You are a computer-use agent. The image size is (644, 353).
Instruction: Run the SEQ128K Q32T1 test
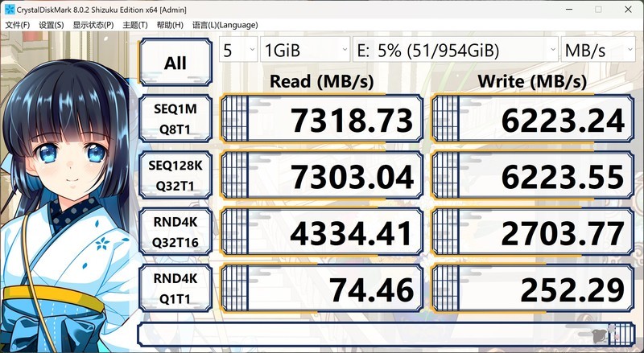(175, 175)
